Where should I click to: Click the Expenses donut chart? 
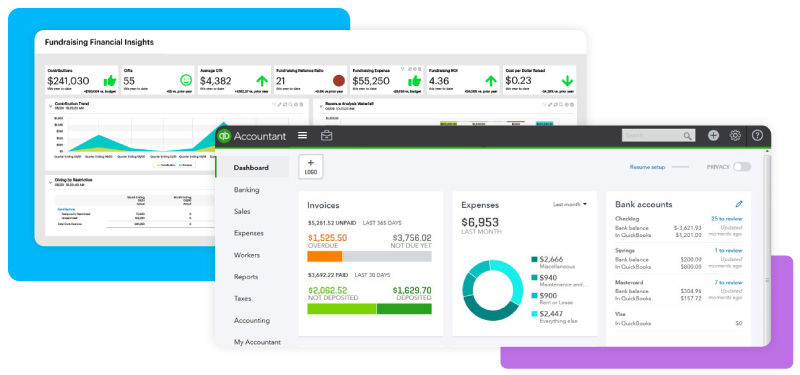pos(492,290)
